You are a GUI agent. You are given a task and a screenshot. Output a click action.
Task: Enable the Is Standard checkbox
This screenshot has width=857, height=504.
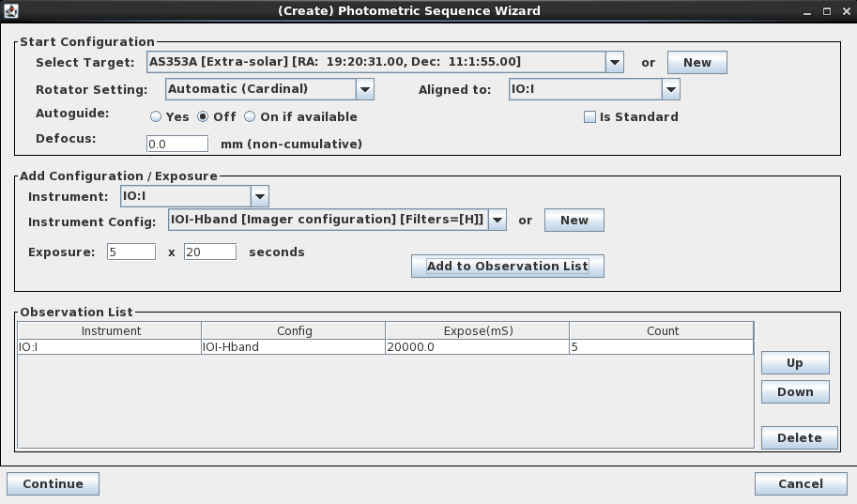click(x=589, y=117)
